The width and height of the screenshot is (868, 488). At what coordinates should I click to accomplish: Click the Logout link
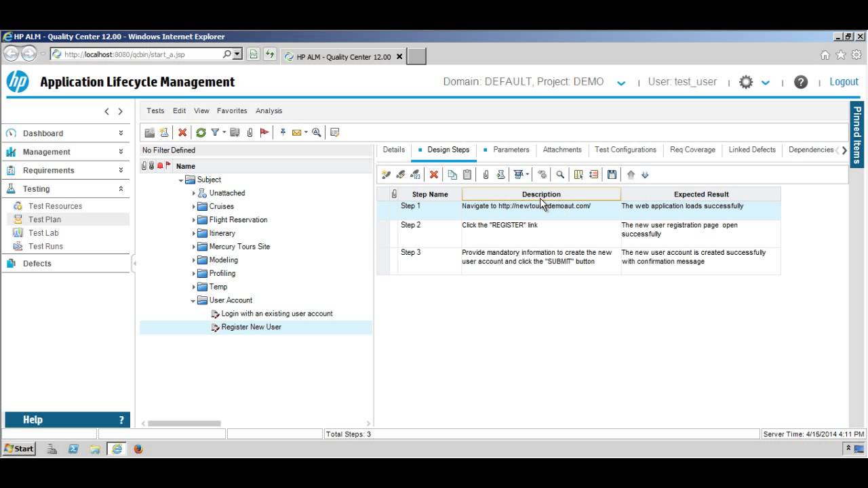point(844,81)
